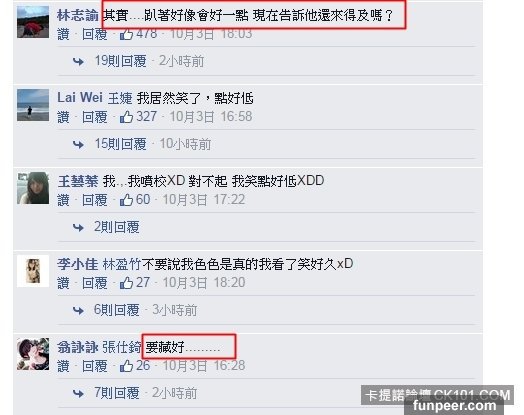Click the thumbs-up icon showing 478 likes

pos(126,34)
